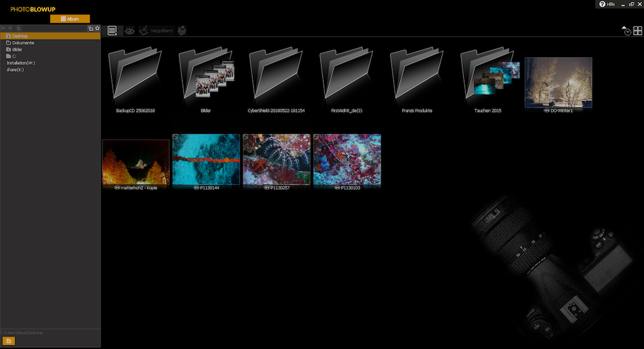Click the favorites star icon
This screenshot has width=644, height=349.
pos(97,28)
